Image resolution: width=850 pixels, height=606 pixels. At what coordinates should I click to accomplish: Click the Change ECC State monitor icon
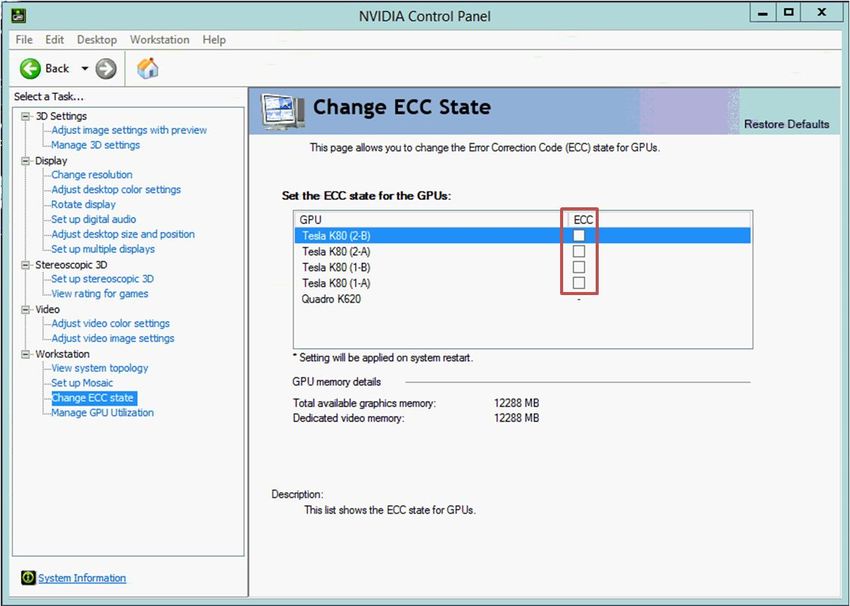coord(282,111)
